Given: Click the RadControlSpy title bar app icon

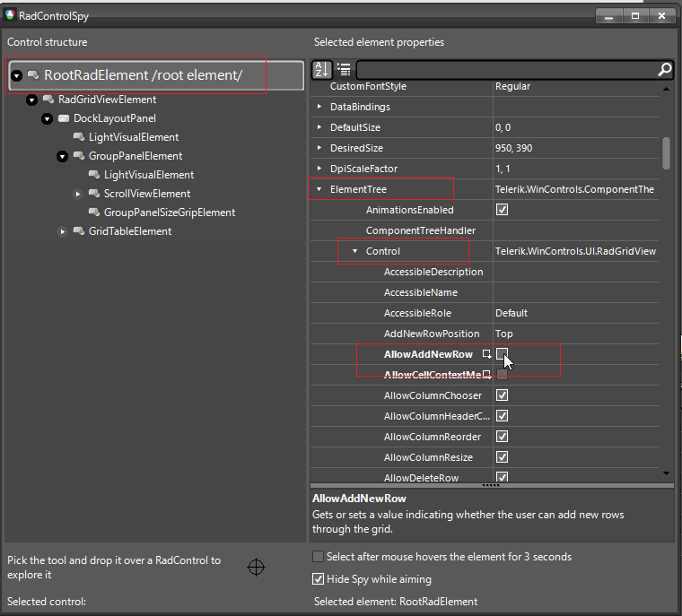Looking at the screenshot, I should [11, 15].
